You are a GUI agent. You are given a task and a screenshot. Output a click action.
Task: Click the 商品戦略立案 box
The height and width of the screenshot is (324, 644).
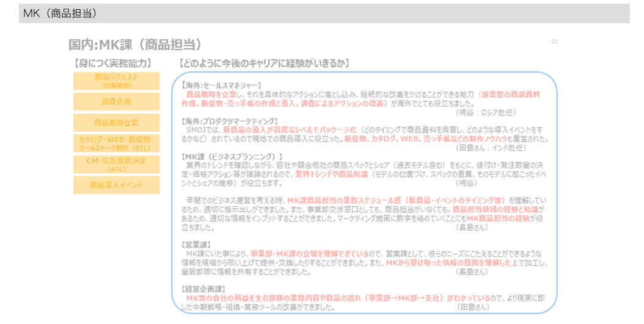click(x=116, y=123)
